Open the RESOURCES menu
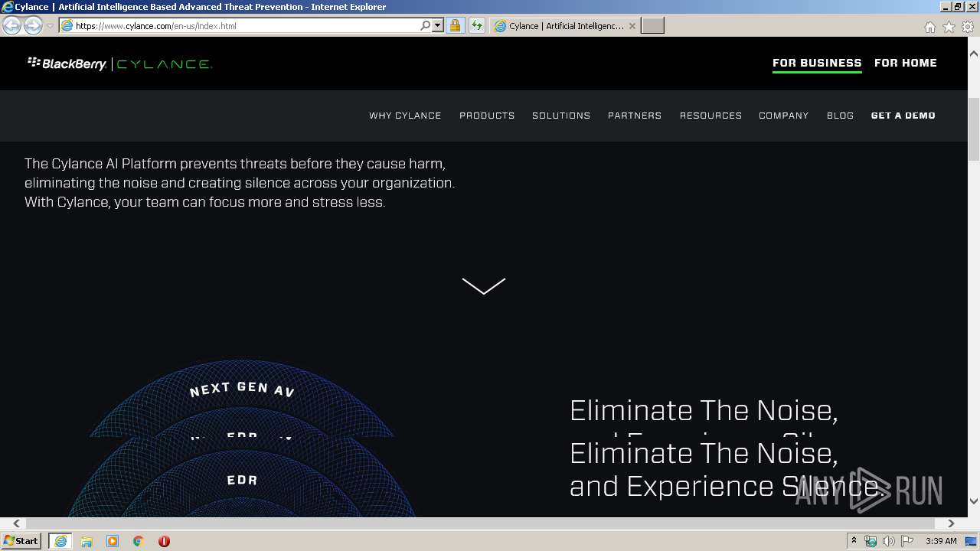The width and height of the screenshot is (980, 551). point(710,116)
